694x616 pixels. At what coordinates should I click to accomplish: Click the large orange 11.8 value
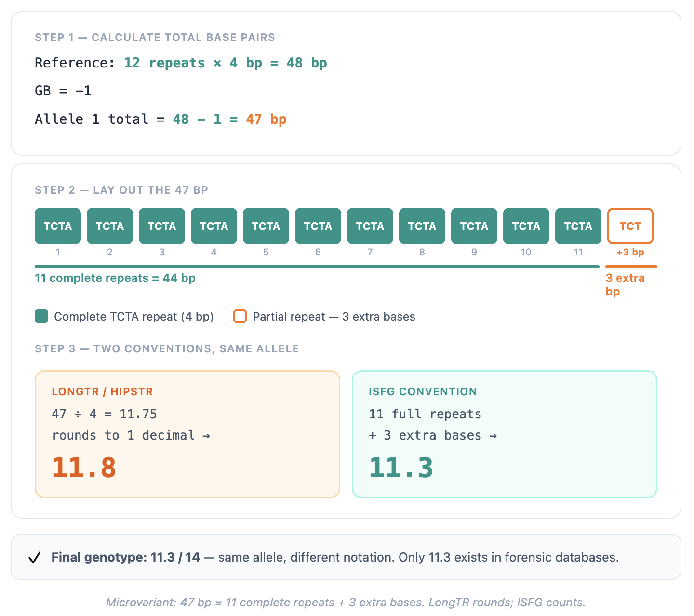(x=84, y=468)
